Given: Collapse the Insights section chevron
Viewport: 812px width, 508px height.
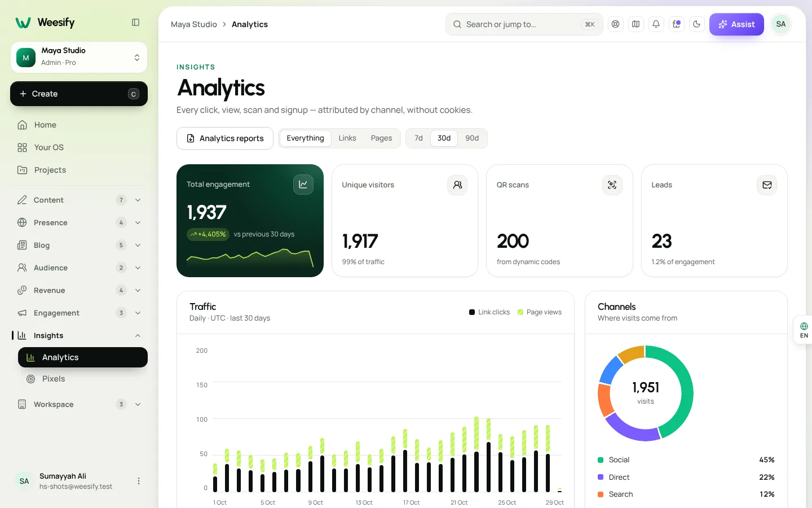Looking at the screenshot, I should click(x=138, y=335).
